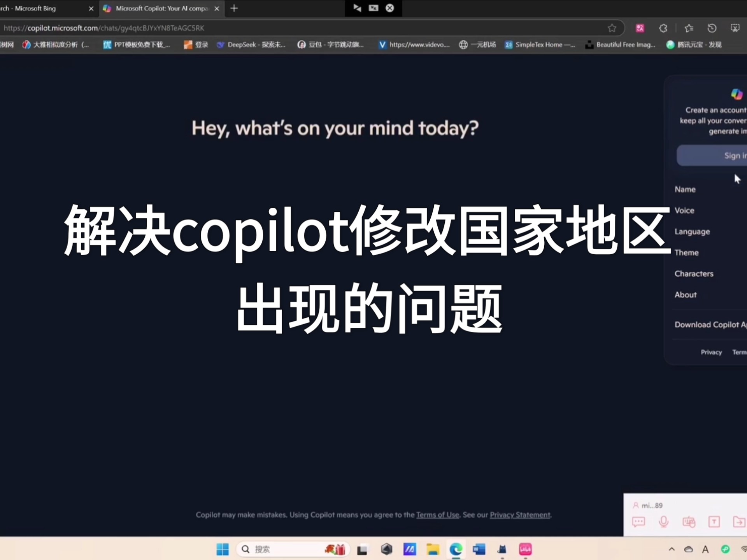This screenshot has width=747, height=560.
Task: Open the Terms of Use link
Action: pos(438,515)
